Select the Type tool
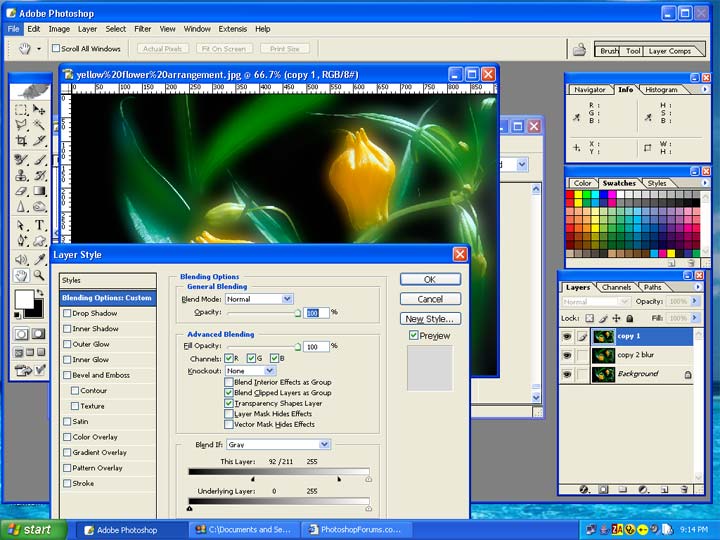The width and height of the screenshot is (720, 540). (x=39, y=225)
